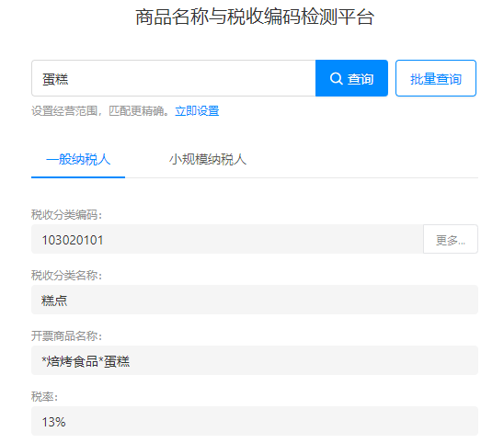Click the 糕点 tax category name field
The height and width of the screenshot is (443, 504).
(255, 300)
